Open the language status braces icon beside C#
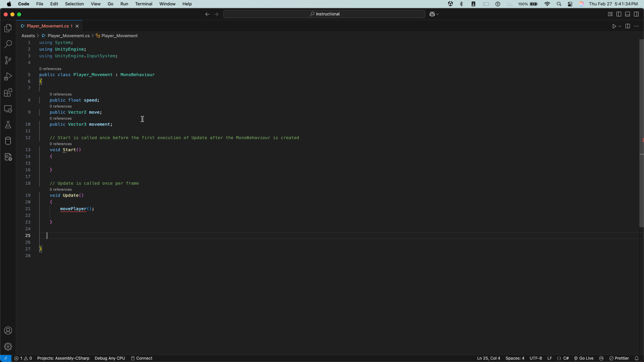Screen dimensions: 644x362 pyautogui.click(x=559, y=358)
